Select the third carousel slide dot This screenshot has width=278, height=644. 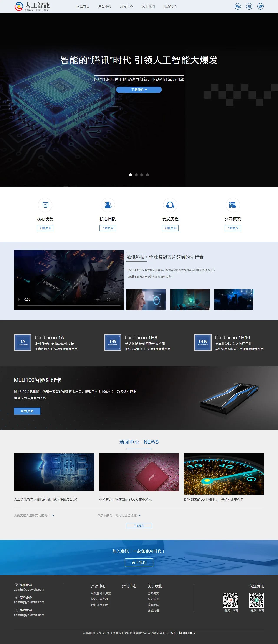coord(142,175)
